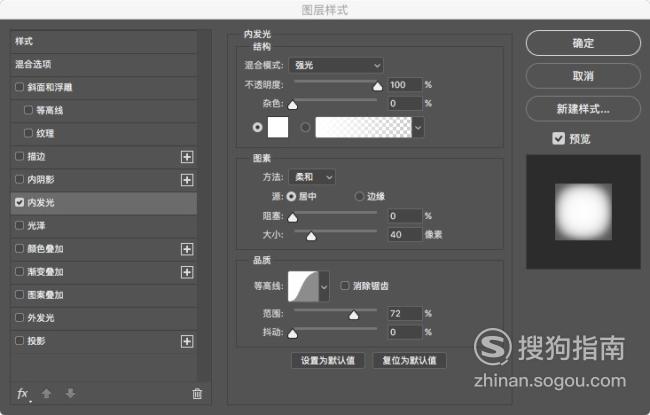Uncheck the 内发光 checkbox

[19, 202]
